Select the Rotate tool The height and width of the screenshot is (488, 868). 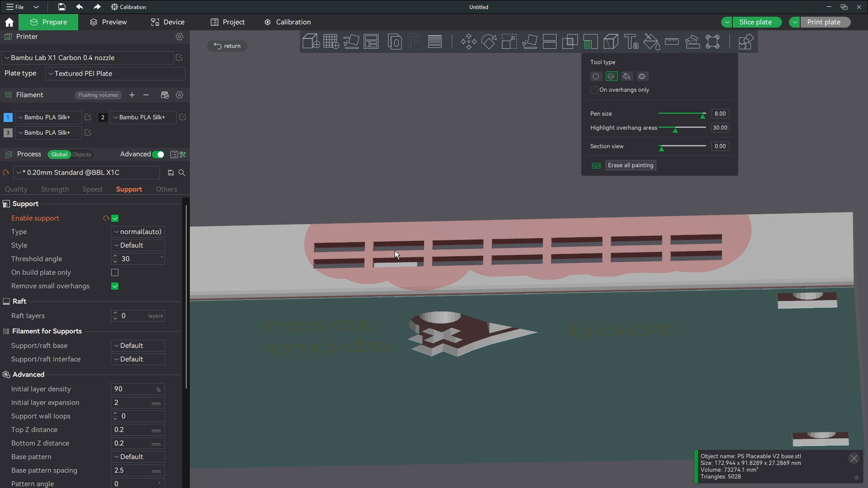click(x=489, y=42)
